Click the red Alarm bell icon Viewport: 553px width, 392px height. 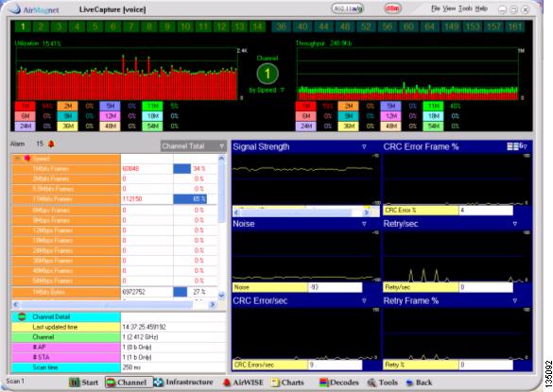(x=51, y=144)
